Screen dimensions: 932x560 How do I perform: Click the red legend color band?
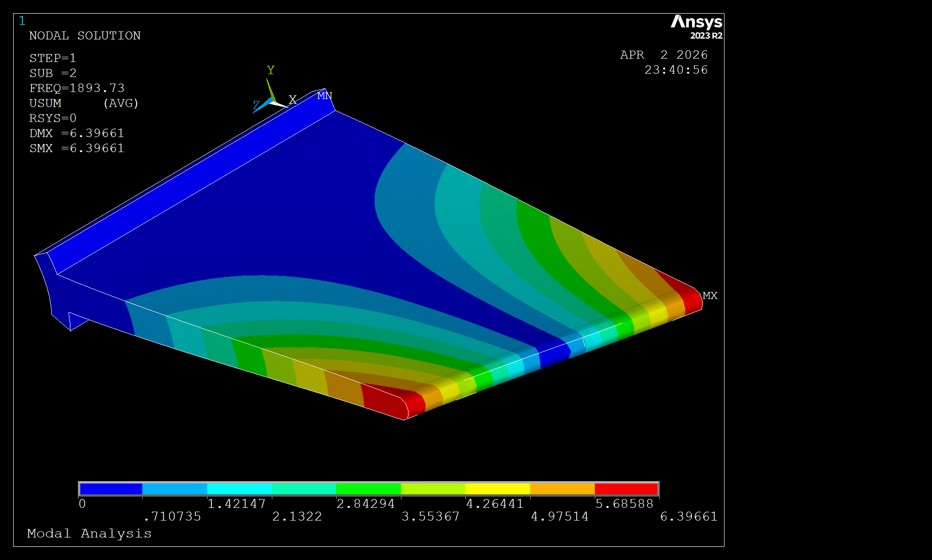pyautogui.click(x=626, y=489)
